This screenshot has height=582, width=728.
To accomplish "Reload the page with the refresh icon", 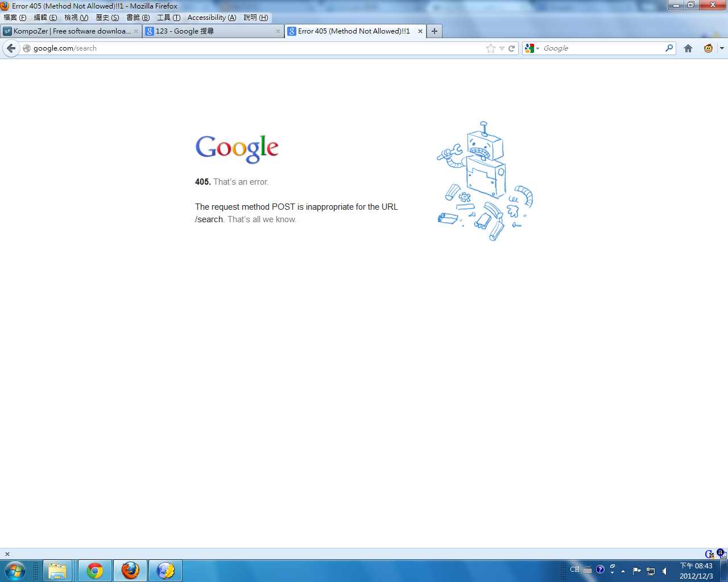I will 511,48.
